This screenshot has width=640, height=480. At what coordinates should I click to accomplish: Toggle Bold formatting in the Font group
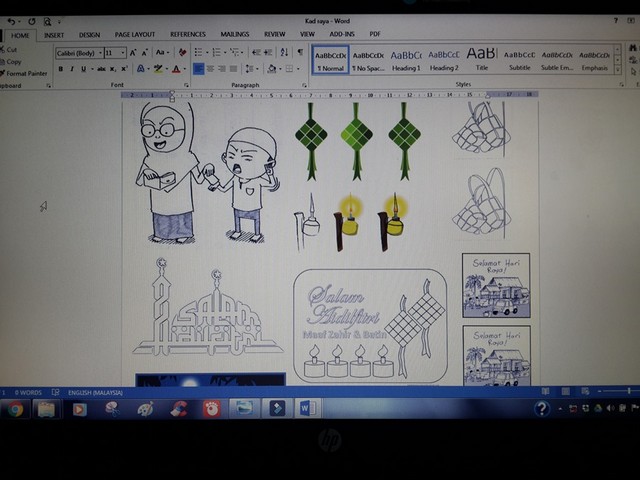pyautogui.click(x=60, y=69)
